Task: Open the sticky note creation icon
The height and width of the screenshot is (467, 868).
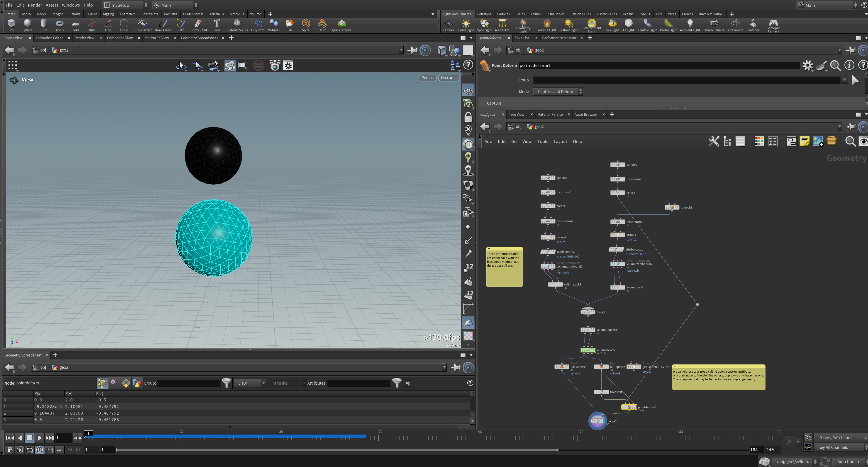Action: (x=804, y=141)
